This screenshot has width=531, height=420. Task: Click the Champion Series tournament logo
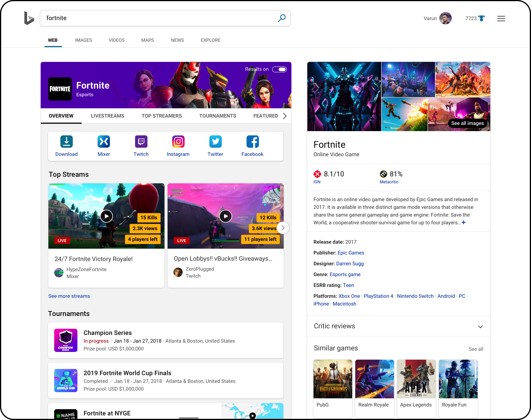click(66, 340)
